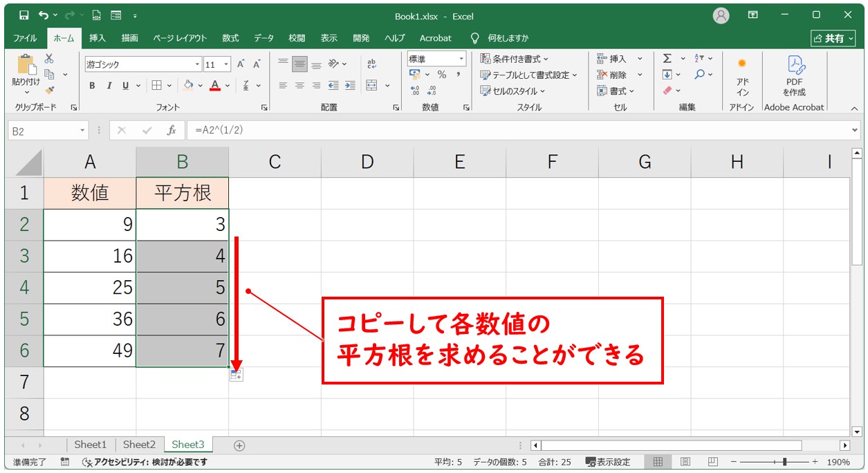Open the fill color dropdown arrow

coord(201,86)
